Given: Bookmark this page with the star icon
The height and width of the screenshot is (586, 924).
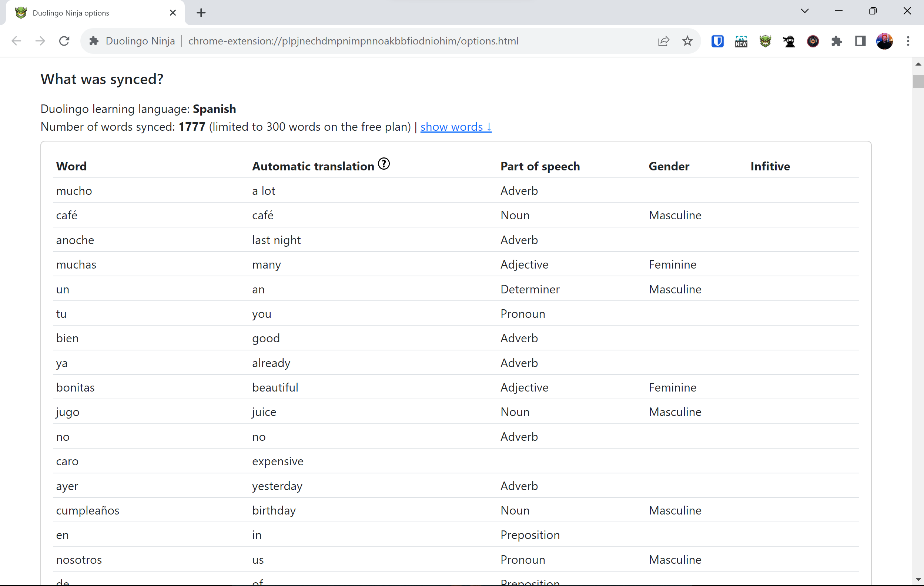Looking at the screenshot, I should pyautogui.click(x=687, y=41).
